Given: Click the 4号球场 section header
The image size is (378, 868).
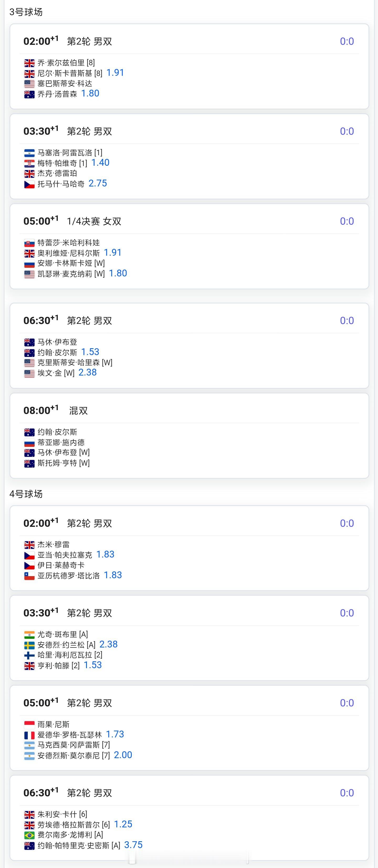Looking at the screenshot, I should click(26, 494).
